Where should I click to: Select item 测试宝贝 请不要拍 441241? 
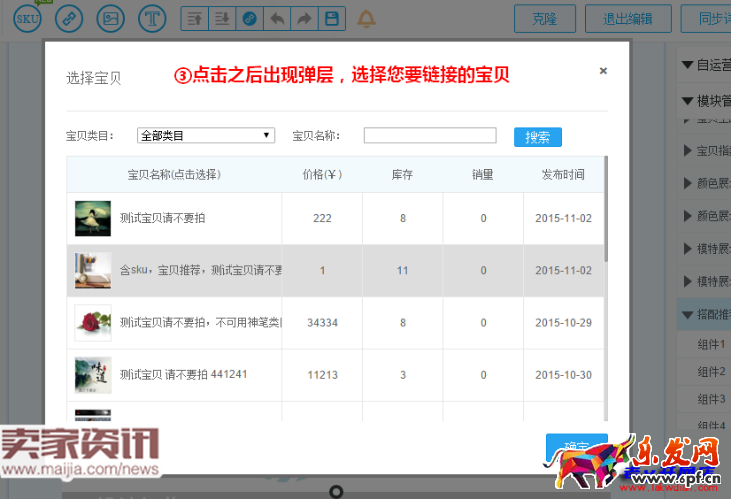(183, 374)
